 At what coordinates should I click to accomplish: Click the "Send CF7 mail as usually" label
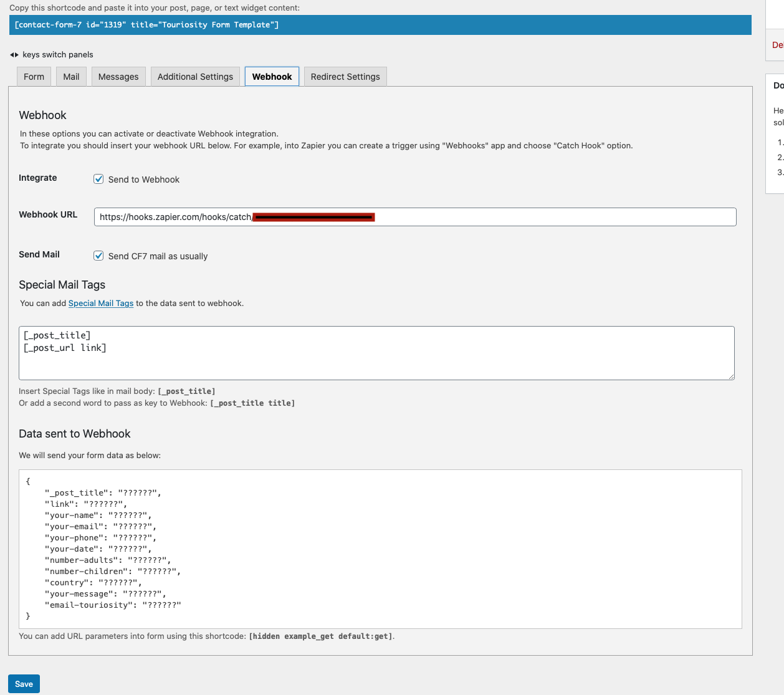(x=158, y=256)
